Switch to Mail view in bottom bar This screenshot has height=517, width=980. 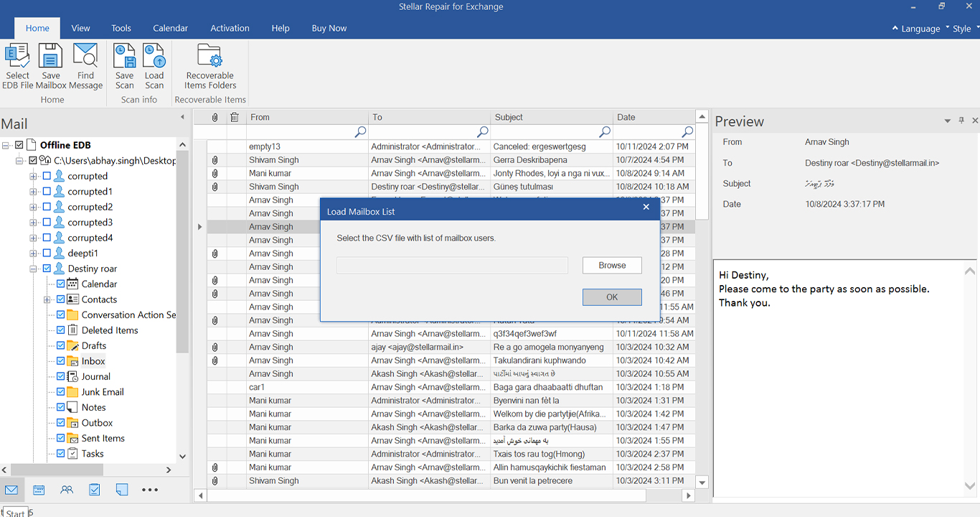(11, 490)
